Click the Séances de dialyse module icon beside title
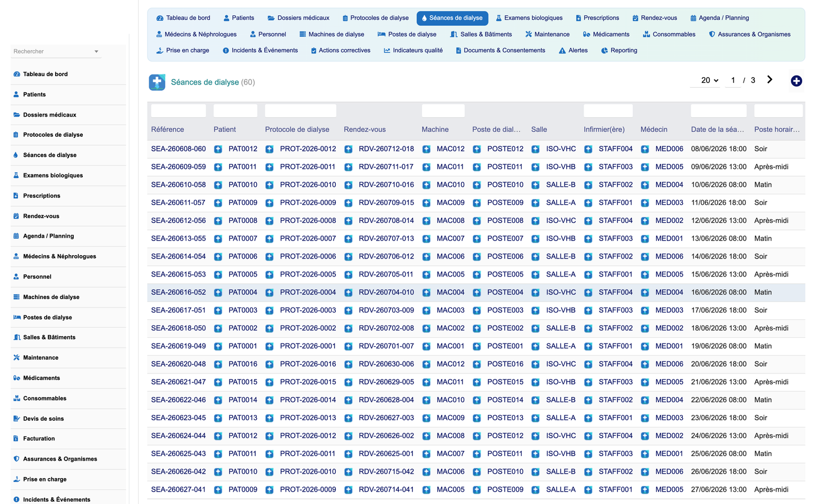The image size is (814, 504). (157, 82)
